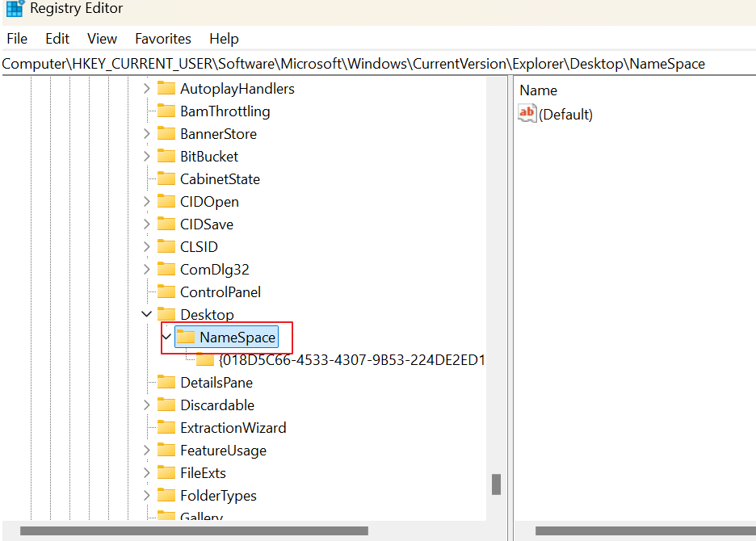Viewport: 756px width, 541px height.
Task: Open the Edit menu
Action: click(57, 39)
